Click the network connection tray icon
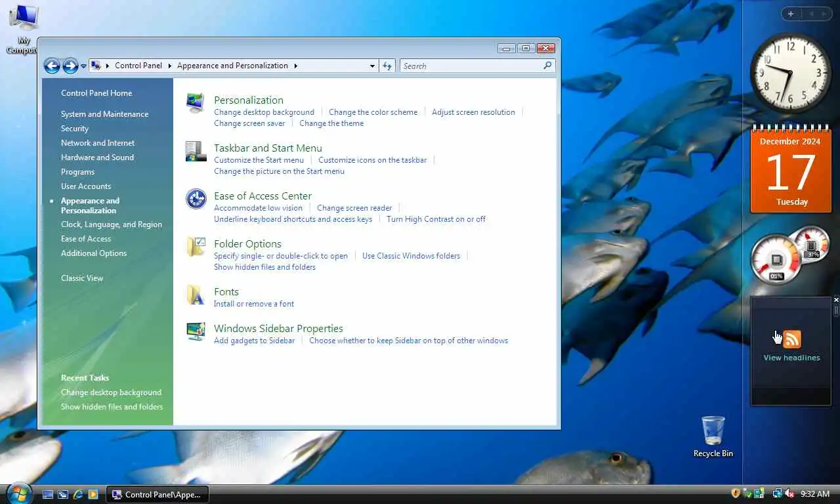The image size is (840, 504). 778,493
